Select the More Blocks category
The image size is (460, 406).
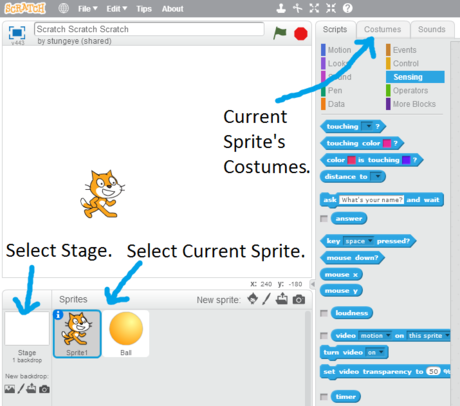pyautogui.click(x=411, y=104)
